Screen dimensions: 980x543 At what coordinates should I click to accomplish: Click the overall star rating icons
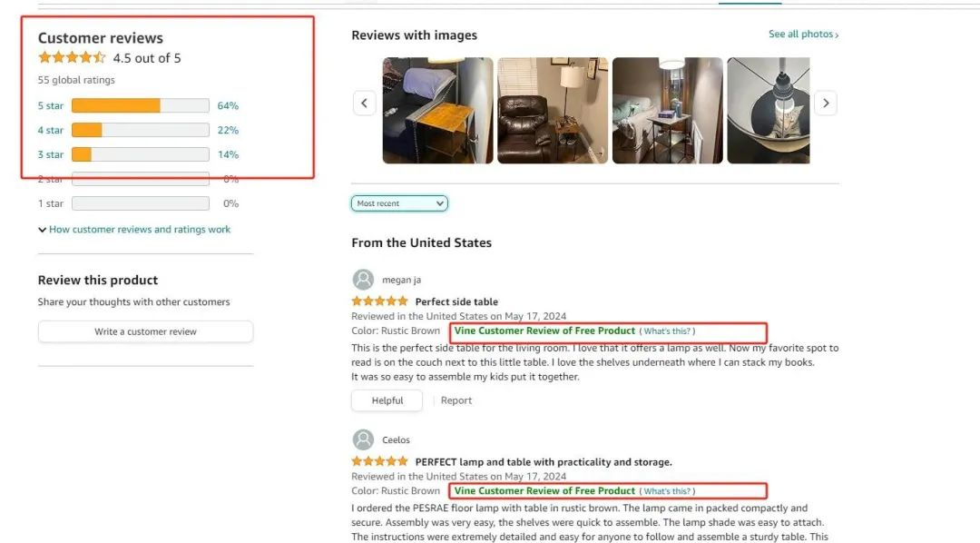[72, 57]
